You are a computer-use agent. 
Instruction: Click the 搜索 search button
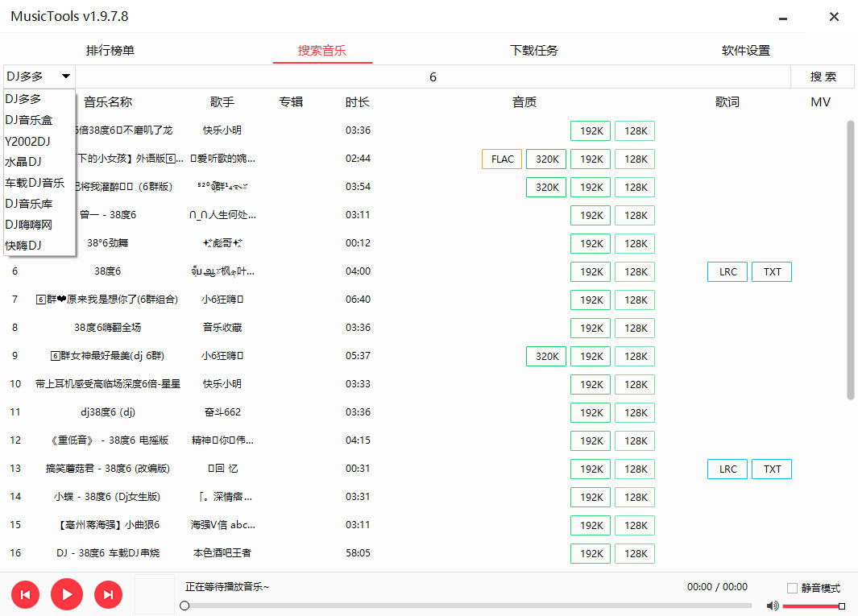point(823,76)
